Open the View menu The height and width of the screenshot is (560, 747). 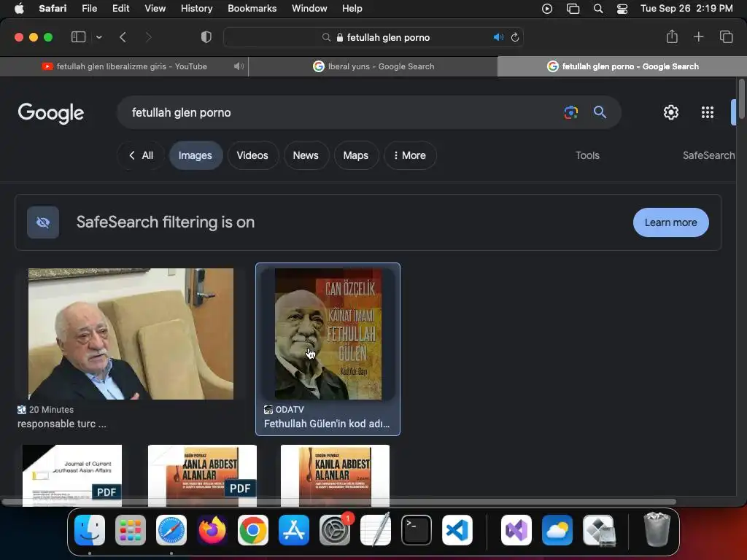(x=155, y=9)
